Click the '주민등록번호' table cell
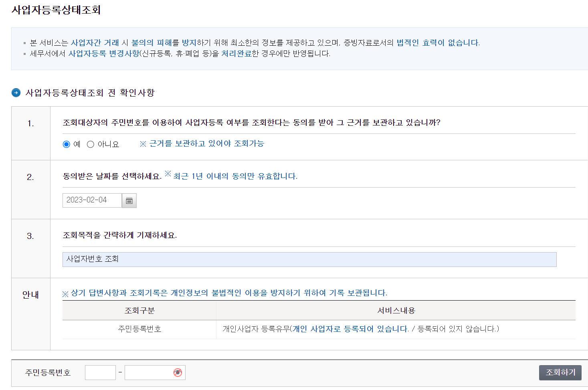Screen dimensions: 588x390 (139, 329)
